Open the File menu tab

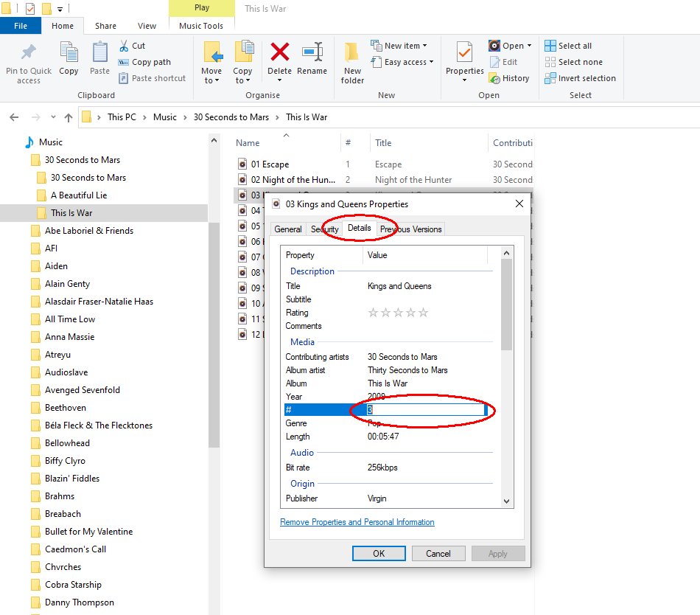(21, 26)
